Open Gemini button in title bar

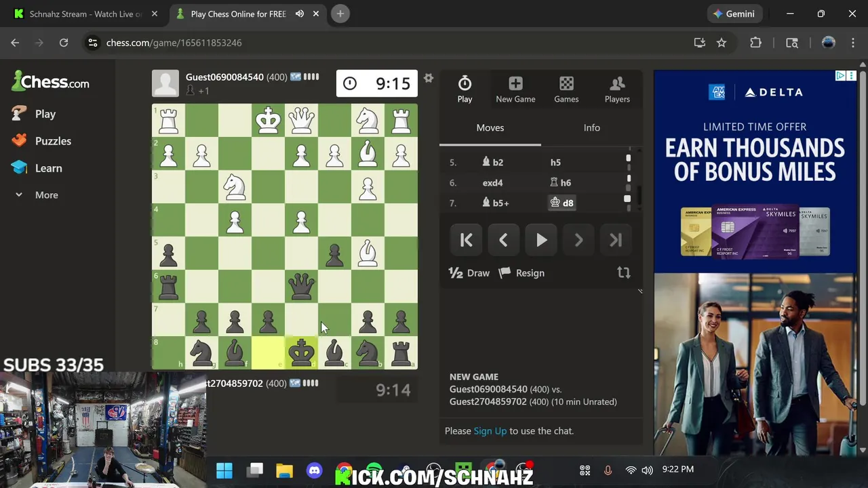(734, 14)
